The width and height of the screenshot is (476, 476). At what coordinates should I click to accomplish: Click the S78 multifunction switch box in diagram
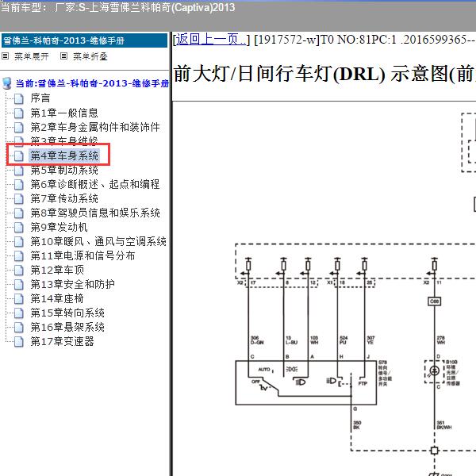[306, 383]
